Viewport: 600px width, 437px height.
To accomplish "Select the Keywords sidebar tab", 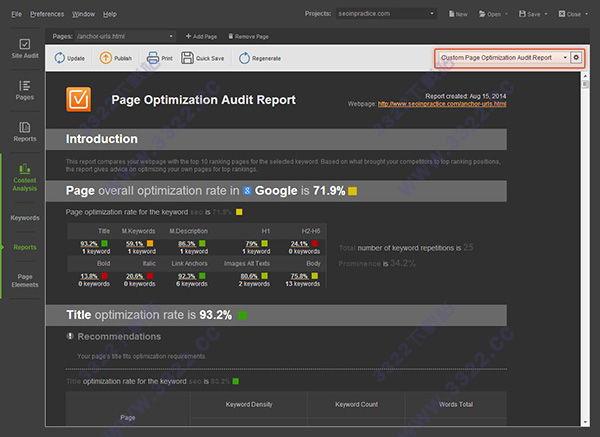I will [25, 217].
